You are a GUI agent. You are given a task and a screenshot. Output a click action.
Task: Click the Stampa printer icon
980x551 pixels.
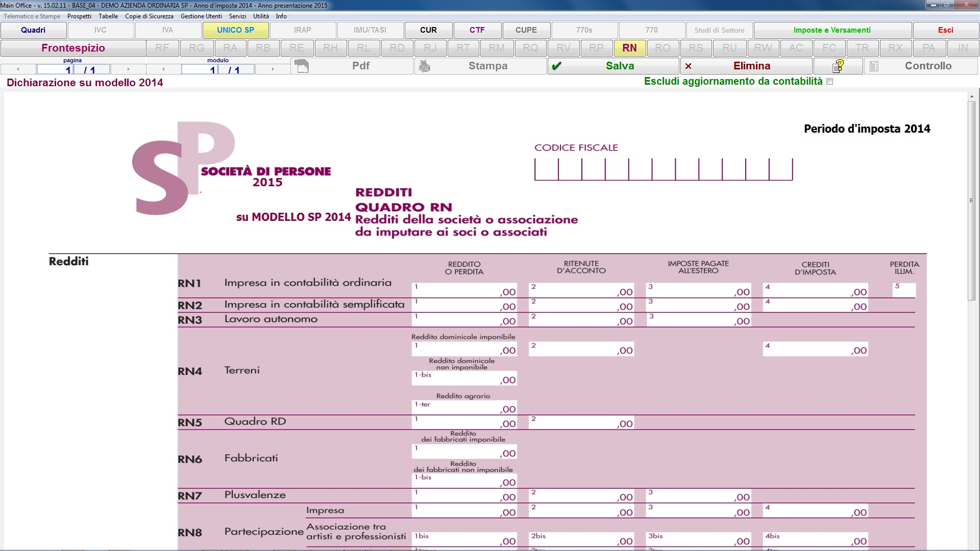[x=425, y=66]
